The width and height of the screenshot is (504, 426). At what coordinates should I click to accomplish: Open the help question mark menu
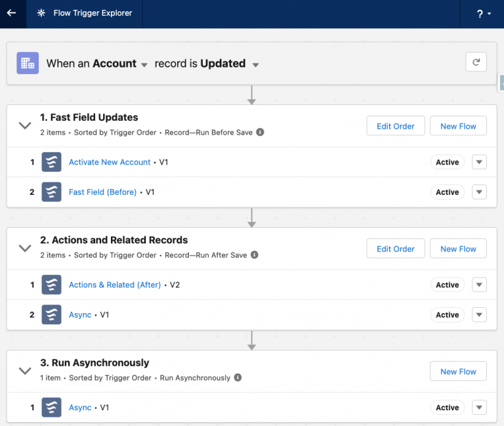[484, 14]
